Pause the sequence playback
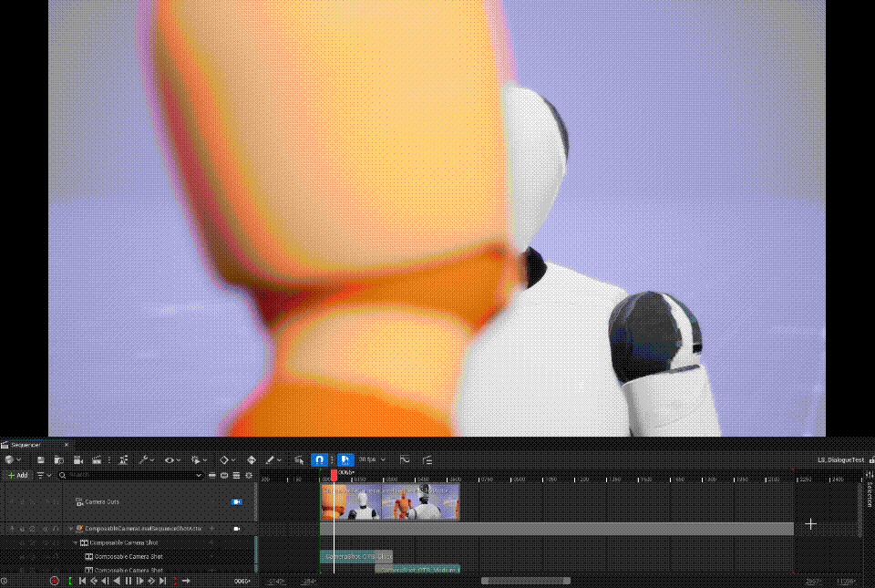The image size is (875, 588). pyautogui.click(x=129, y=581)
